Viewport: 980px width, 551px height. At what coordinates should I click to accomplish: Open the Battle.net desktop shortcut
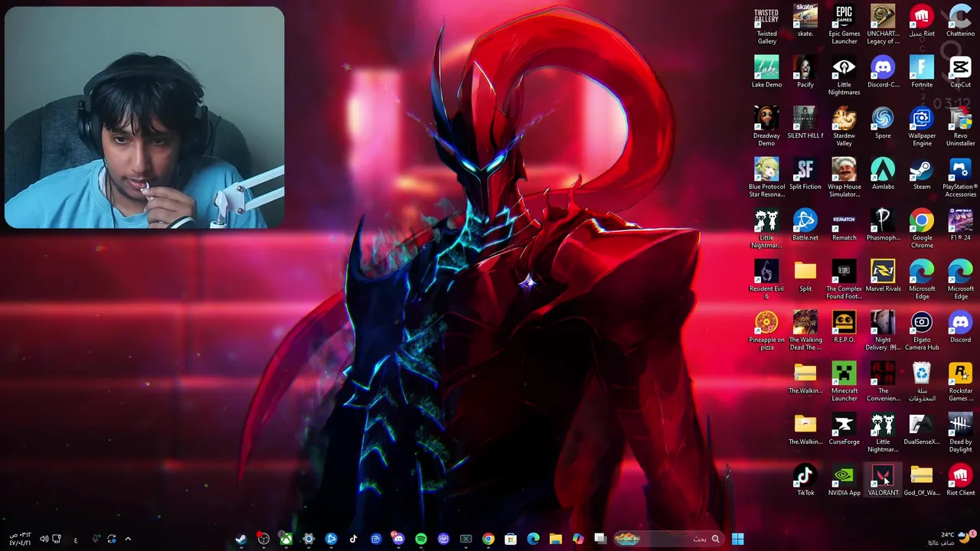click(805, 225)
